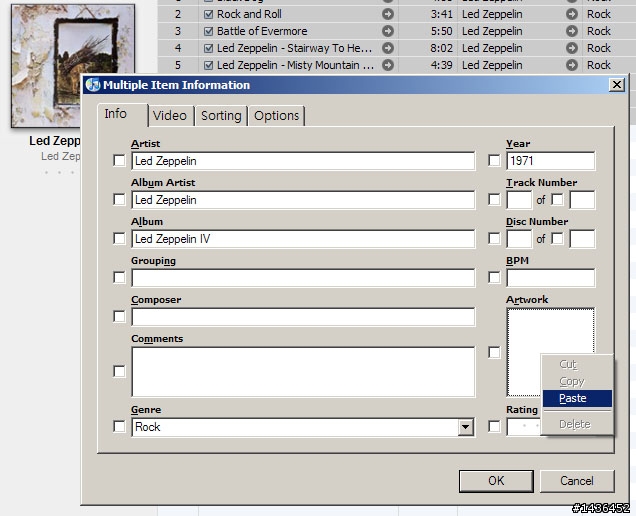Enable the Album Artist field checkbox
This screenshot has width=636, height=516.
119,200
